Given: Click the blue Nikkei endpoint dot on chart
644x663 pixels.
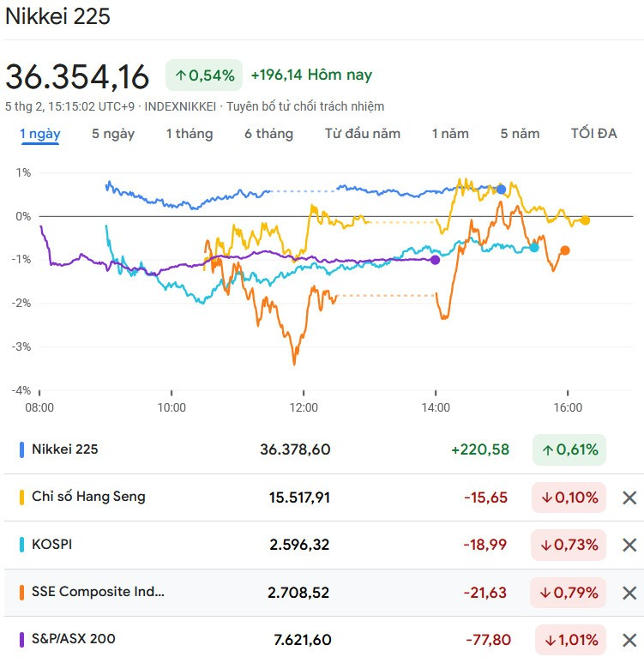Looking at the screenshot, I should [x=501, y=190].
